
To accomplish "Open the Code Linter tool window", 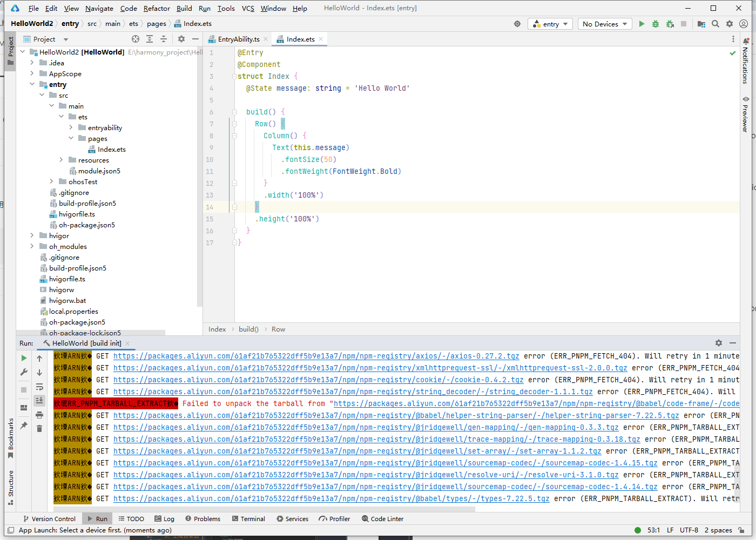I will (x=382, y=518).
